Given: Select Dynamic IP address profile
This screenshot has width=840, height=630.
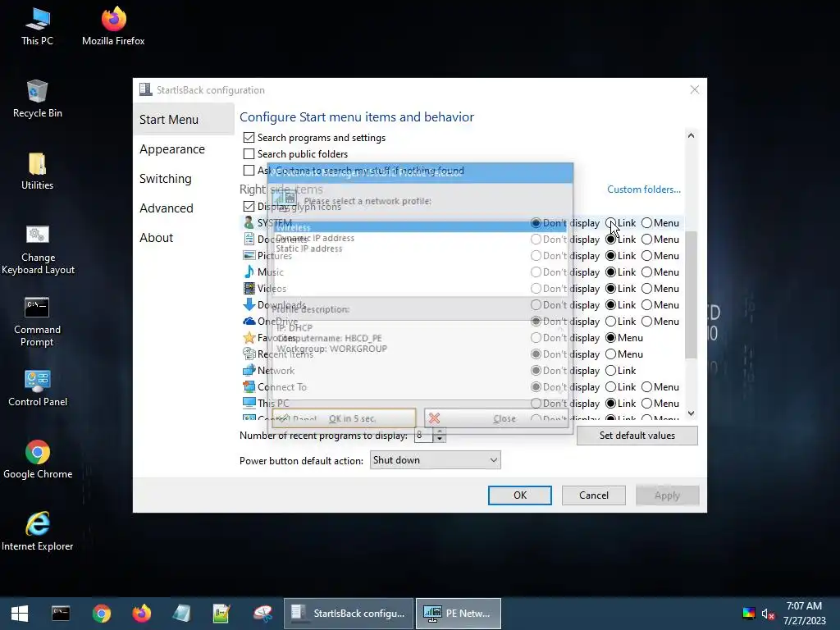Looking at the screenshot, I should [x=419, y=238].
